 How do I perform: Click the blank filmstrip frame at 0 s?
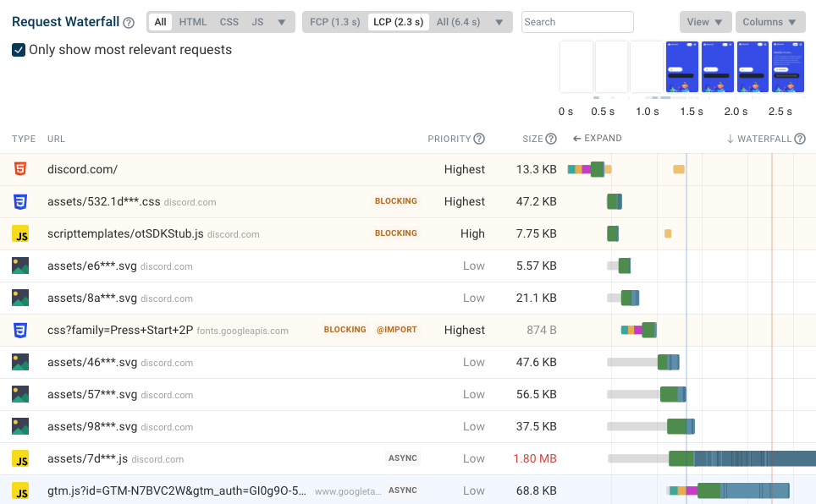576,67
